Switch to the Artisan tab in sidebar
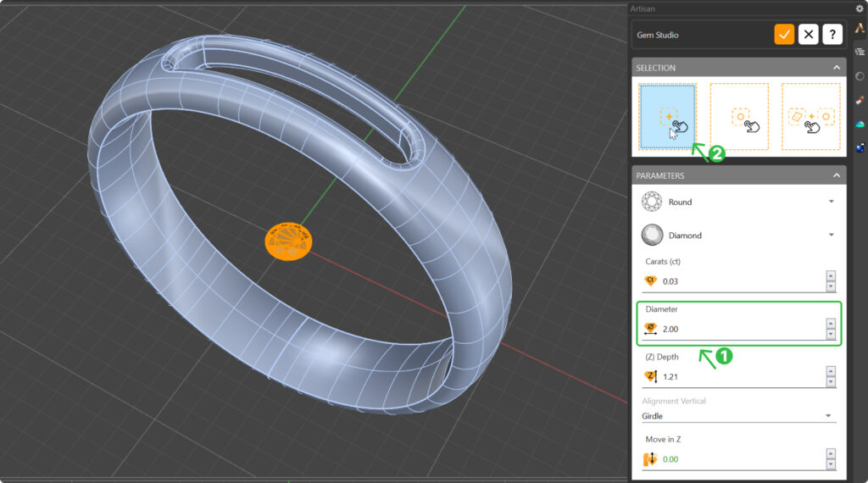 (860, 29)
